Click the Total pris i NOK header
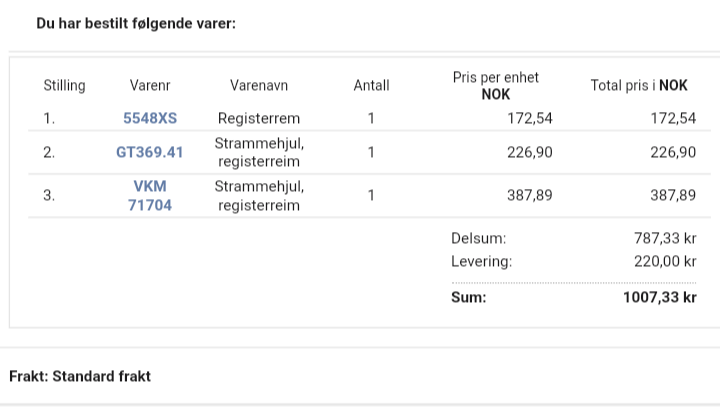 [x=639, y=85]
